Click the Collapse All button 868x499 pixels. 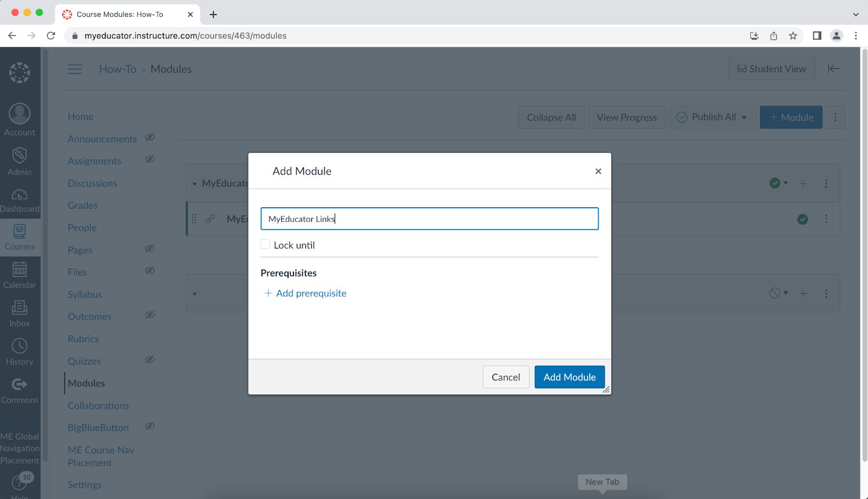click(552, 117)
